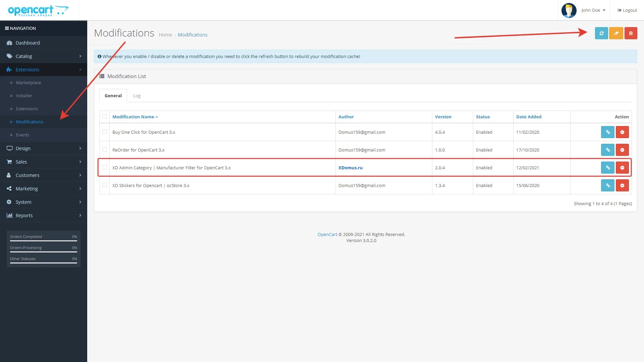This screenshot has height=362, width=644.
Task: Sort by Modification Name column header
Action: (x=133, y=117)
